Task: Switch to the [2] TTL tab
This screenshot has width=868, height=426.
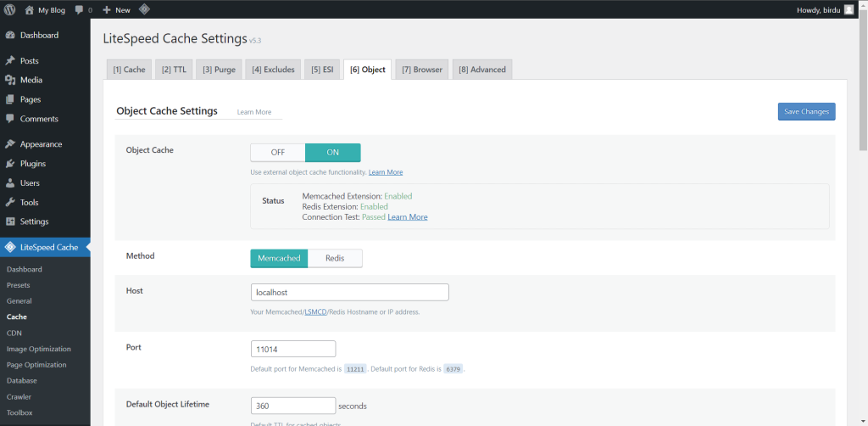Action: click(174, 70)
